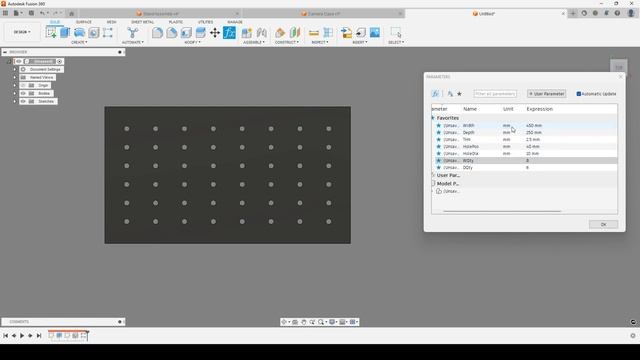This screenshot has width=640, height=360.
Task: Click the user-parameters filter icon in dialog
Action: 450,94
